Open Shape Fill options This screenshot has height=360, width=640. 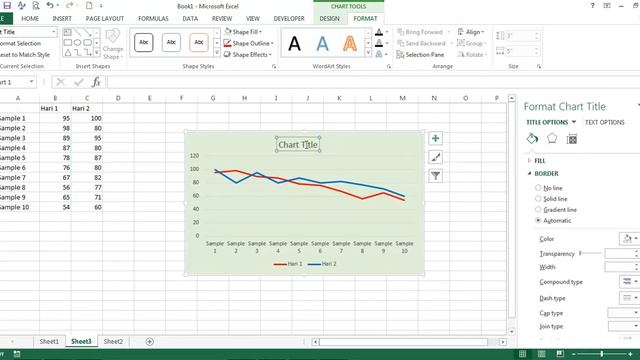click(x=243, y=32)
